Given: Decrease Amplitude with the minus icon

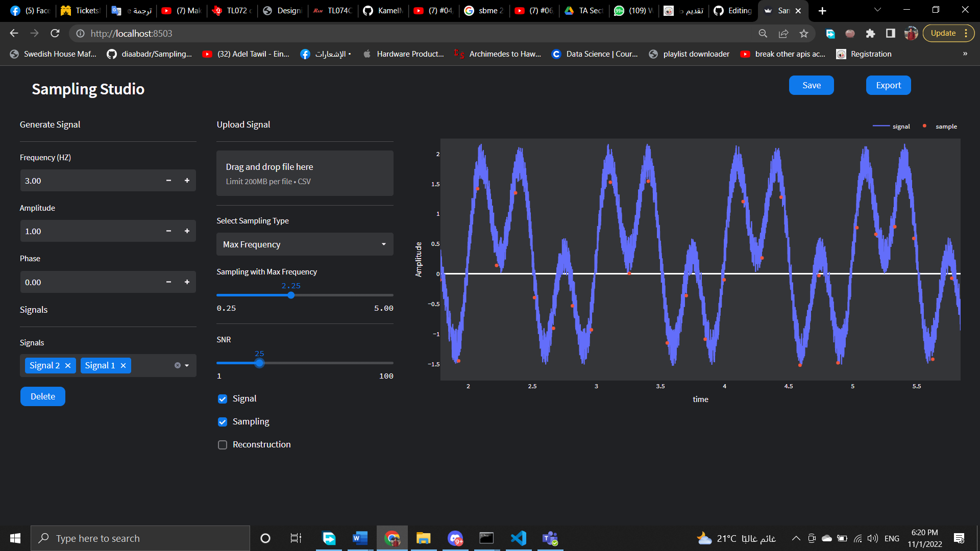Looking at the screenshot, I should 168,231.
